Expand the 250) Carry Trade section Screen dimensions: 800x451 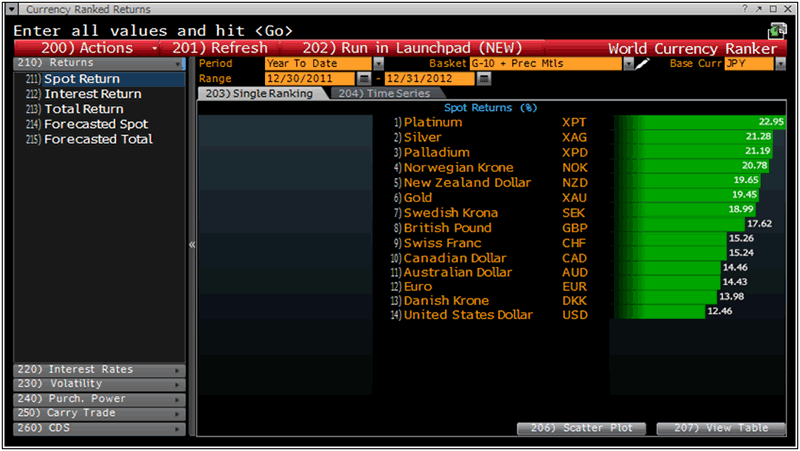[99, 413]
